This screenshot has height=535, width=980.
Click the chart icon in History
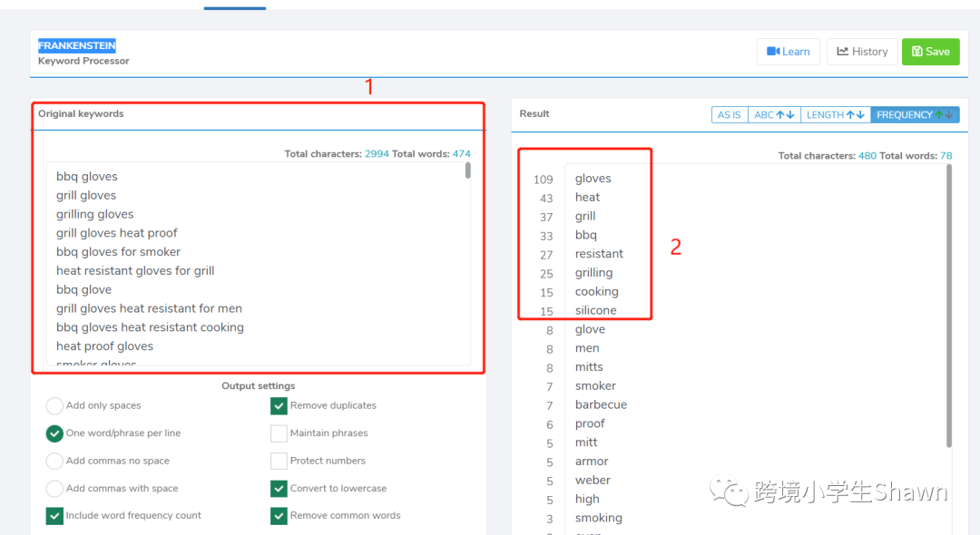(842, 51)
